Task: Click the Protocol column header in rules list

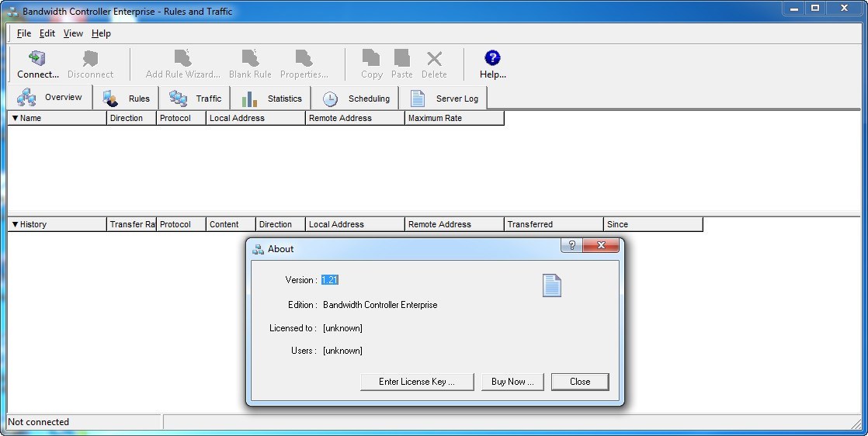Action: [181, 118]
